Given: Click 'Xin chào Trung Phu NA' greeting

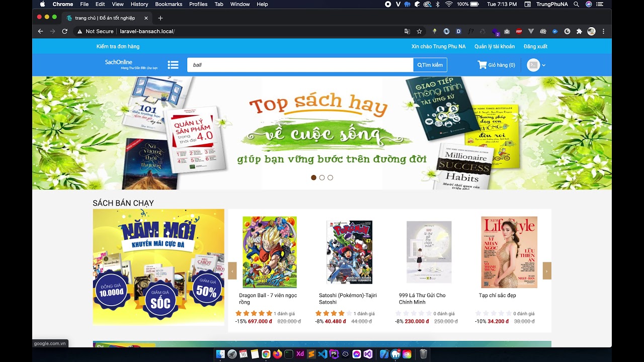Looking at the screenshot, I should pos(439,46).
